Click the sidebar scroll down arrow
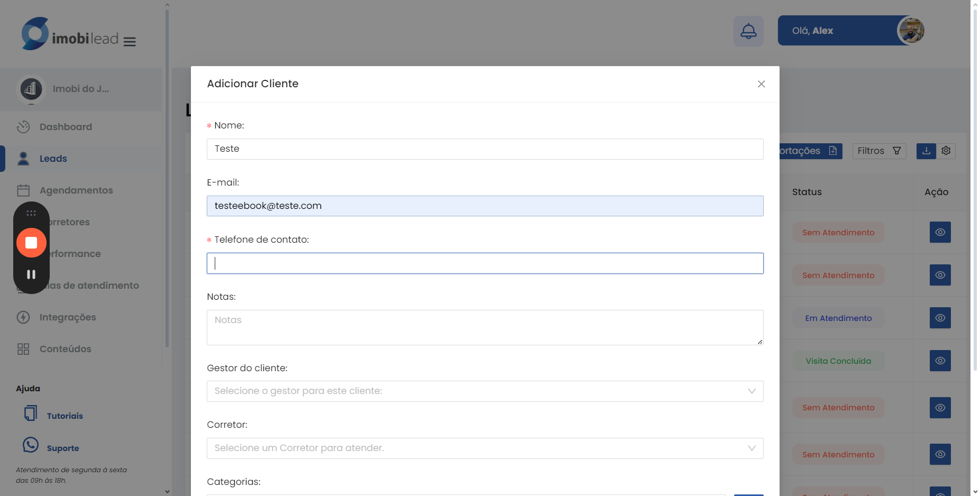 coord(167,491)
